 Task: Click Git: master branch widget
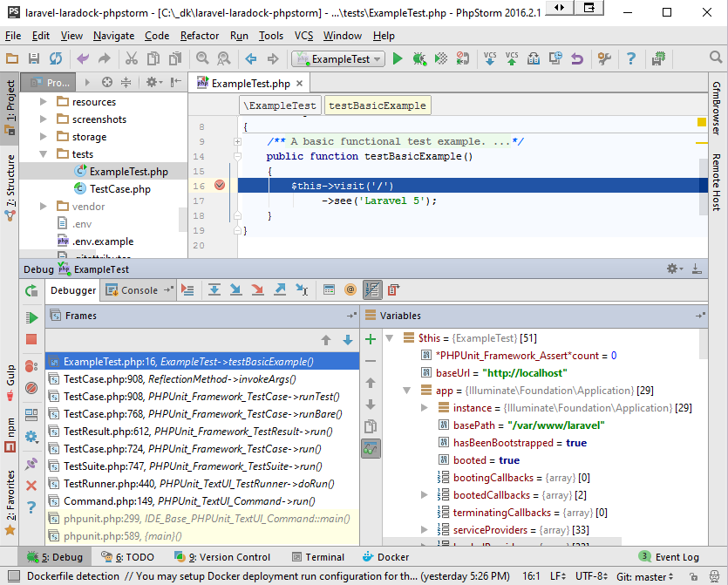[644, 576]
